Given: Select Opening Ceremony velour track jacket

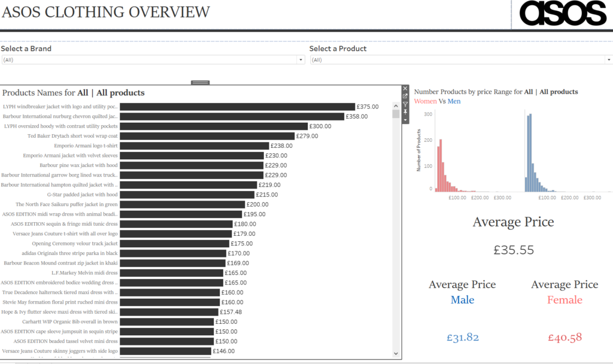Looking at the screenshot, I should tap(75, 244).
